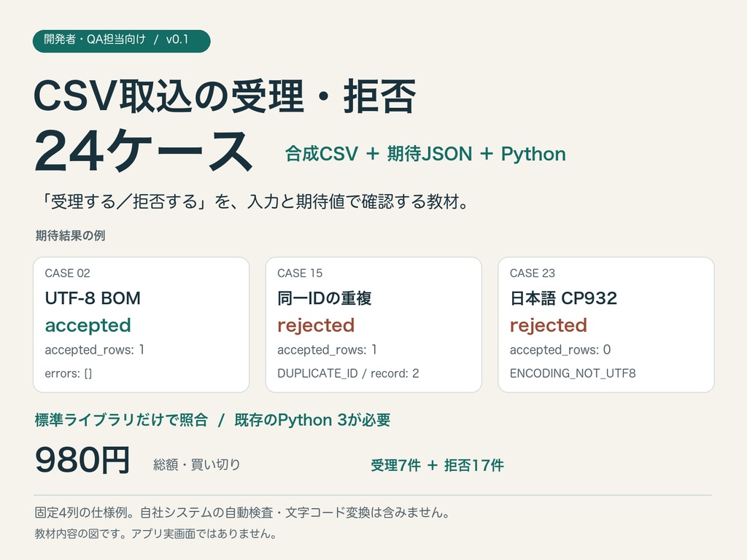Click the 'UTF-8 BOM' card title

[x=93, y=298]
